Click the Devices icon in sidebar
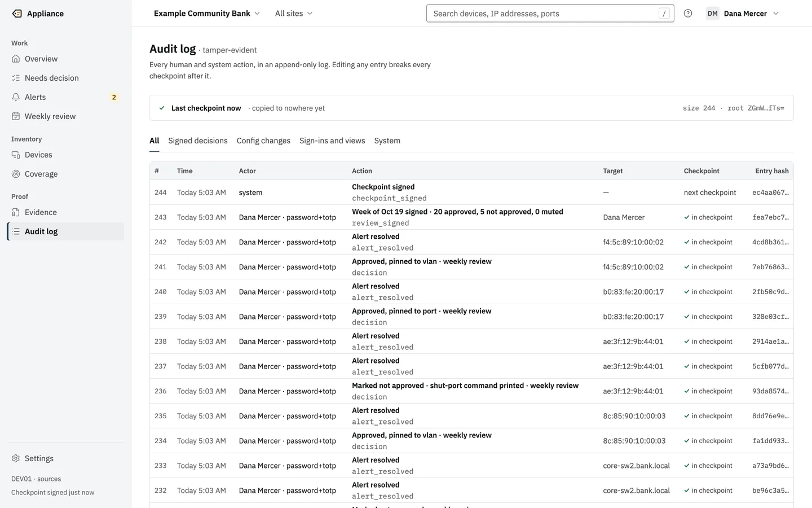The image size is (812, 508). [x=16, y=155]
